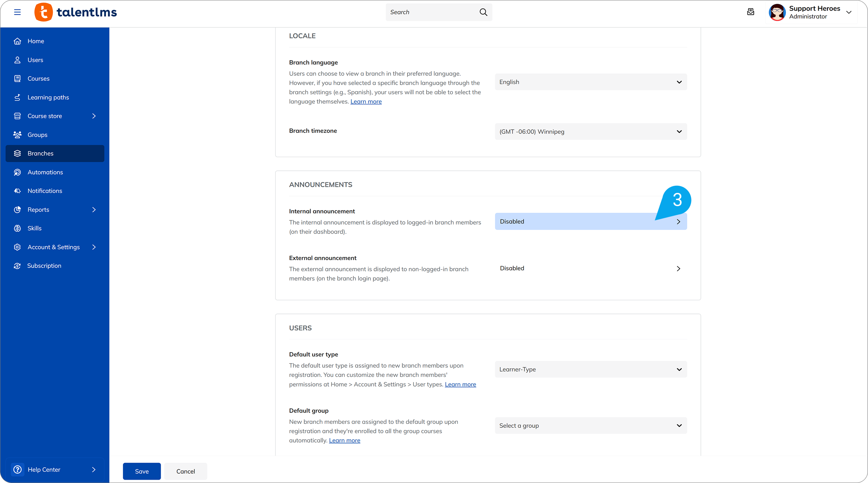Open Learning paths in the sidebar
The height and width of the screenshot is (483, 868).
[48, 98]
